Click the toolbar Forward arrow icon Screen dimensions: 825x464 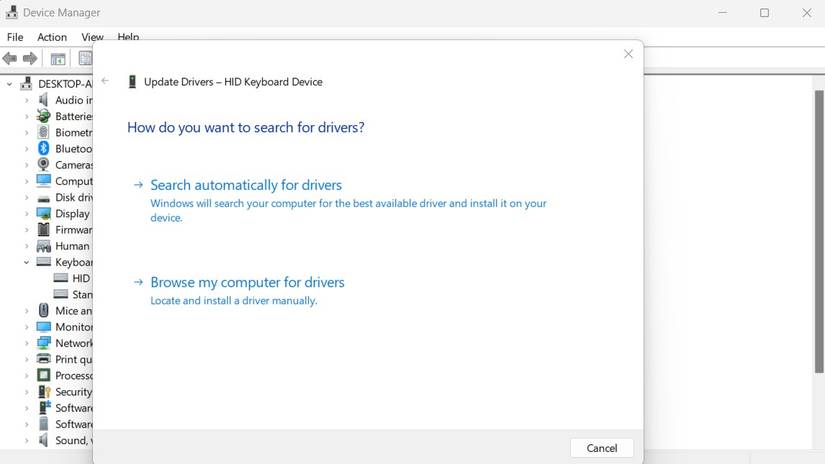[x=30, y=59]
